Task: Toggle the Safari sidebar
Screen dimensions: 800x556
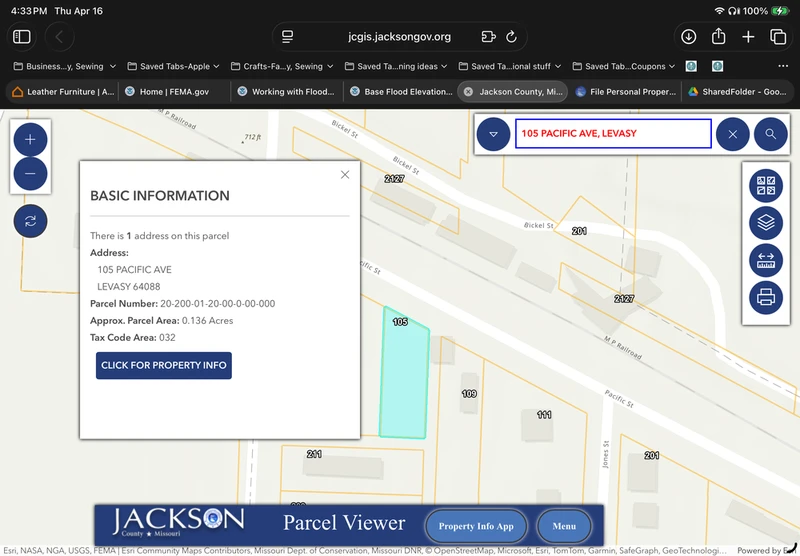Action: tap(21, 37)
